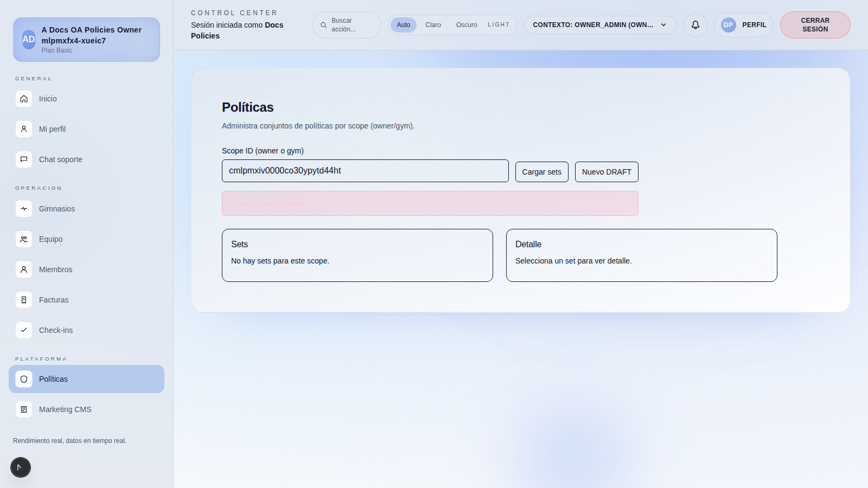
Task: Click the Chat soporte bubble icon
Action: coord(24,159)
